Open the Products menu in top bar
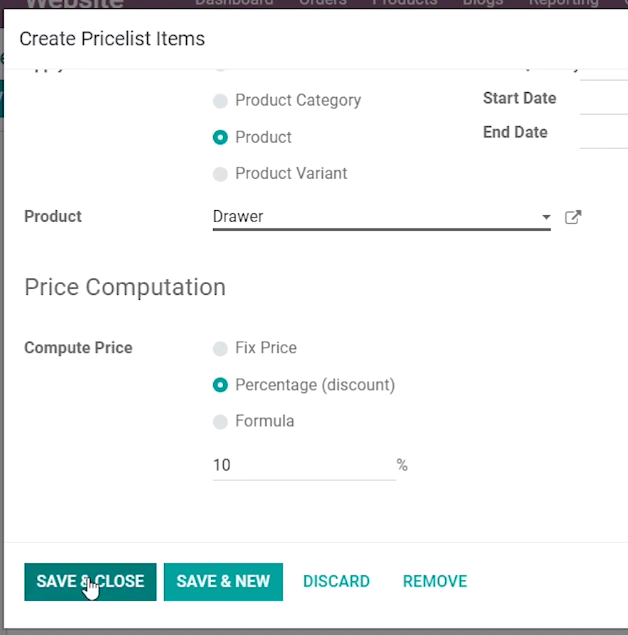This screenshot has width=628, height=635. point(404,2)
